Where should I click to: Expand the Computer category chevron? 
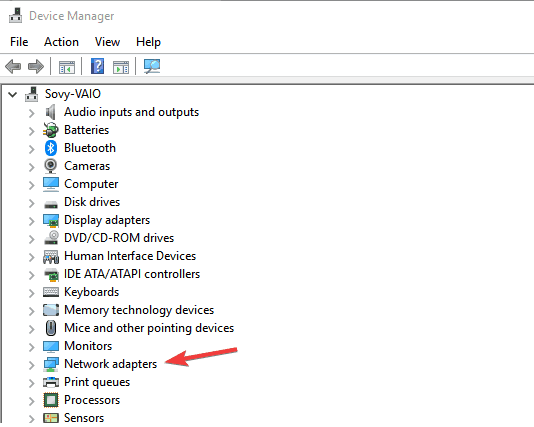pos(31,185)
